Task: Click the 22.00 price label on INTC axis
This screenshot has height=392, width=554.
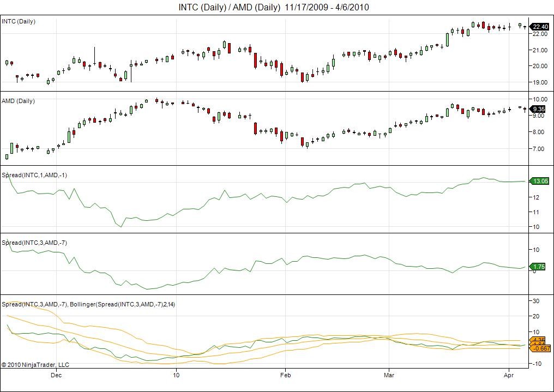Action: (x=540, y=34)
